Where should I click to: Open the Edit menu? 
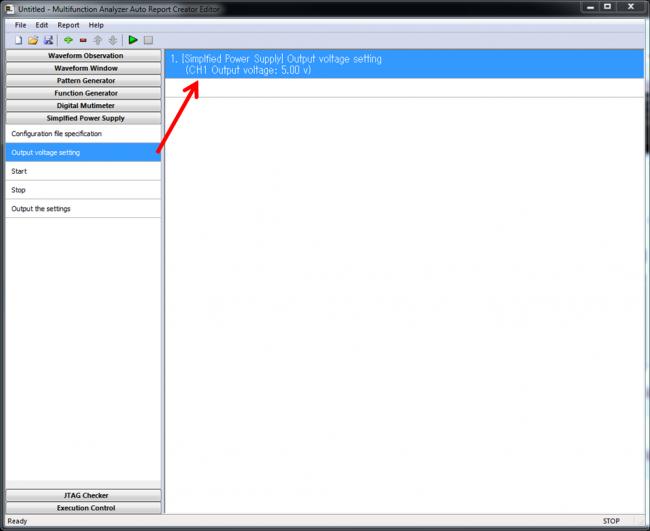pyautogui.click(x=41, y=25)
